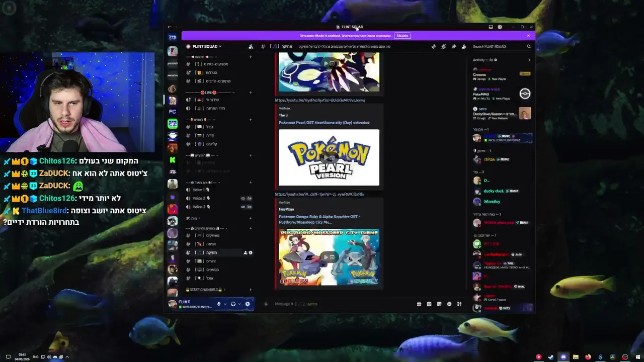Open pinned messages in channel header
This screenshot has height=362, width=644.
pos(454,47)
